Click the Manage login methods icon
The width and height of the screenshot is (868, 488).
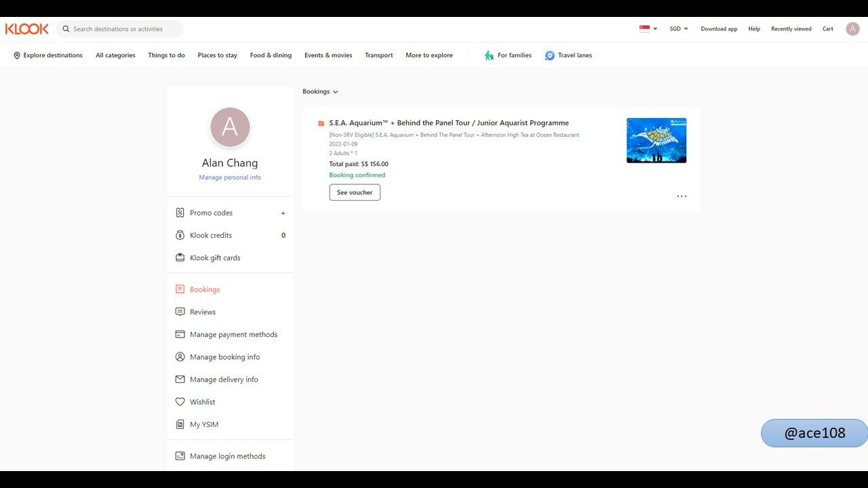click(x=180, y=456)
